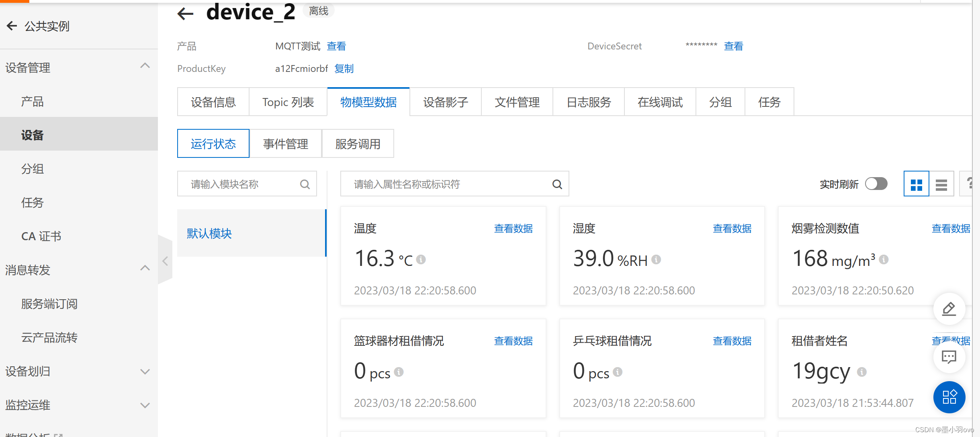Select 运行状态 sub-tab
Image resolution: width=980 pixels, height=437 pixels.
click(213, 144)
